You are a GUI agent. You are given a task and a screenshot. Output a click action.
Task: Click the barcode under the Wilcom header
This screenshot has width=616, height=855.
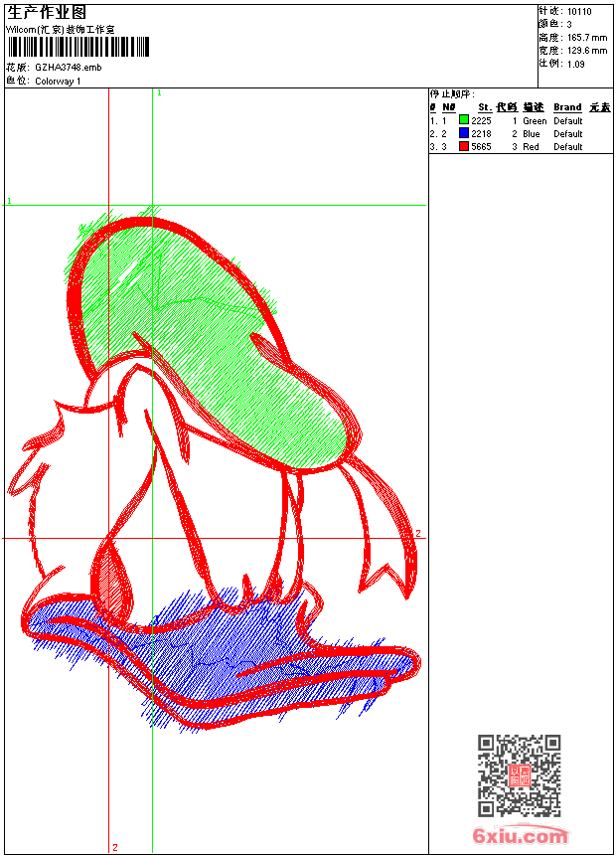click(x=77, y=47)
